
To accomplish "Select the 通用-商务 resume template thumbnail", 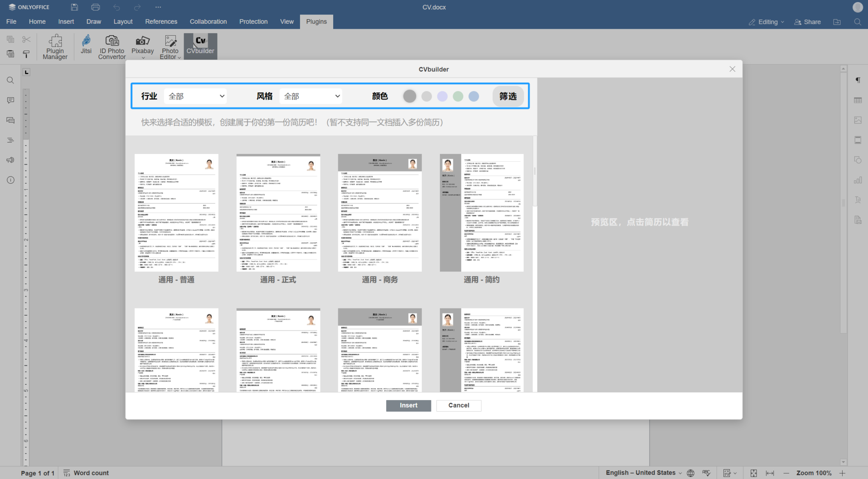I will point(379,213).
